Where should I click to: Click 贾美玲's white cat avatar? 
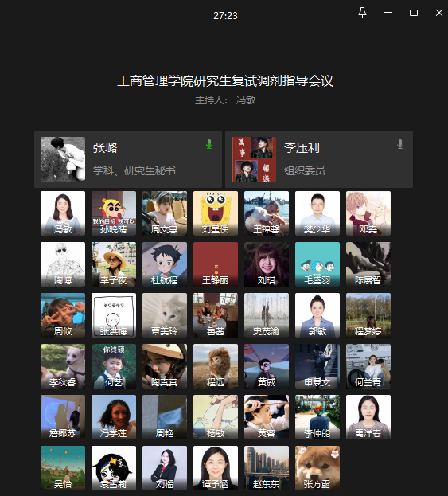pyautogui.click(x=165, y=315)
